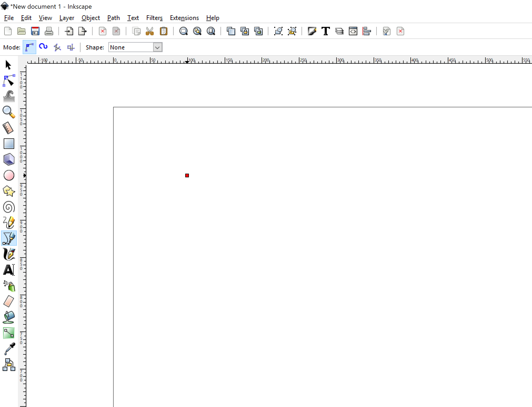
Task: Open the XML editor from toolbar
Action: pos(353,31)
